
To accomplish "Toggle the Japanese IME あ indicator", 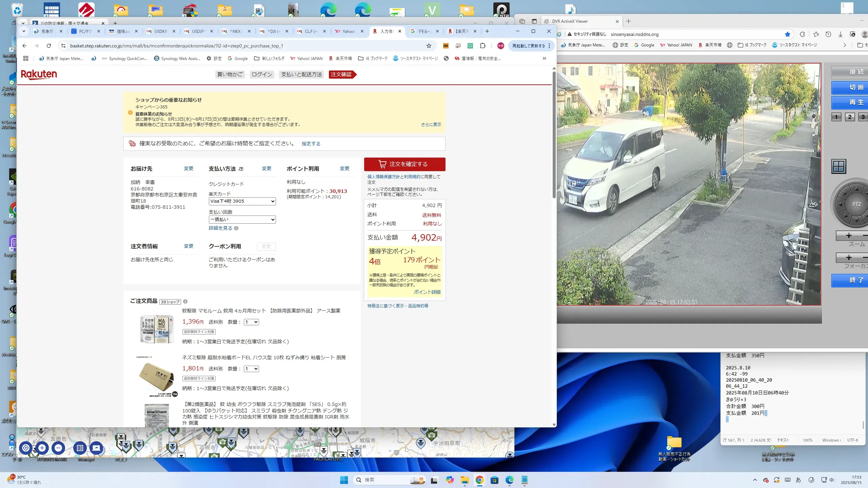I will tap(798, 480).
